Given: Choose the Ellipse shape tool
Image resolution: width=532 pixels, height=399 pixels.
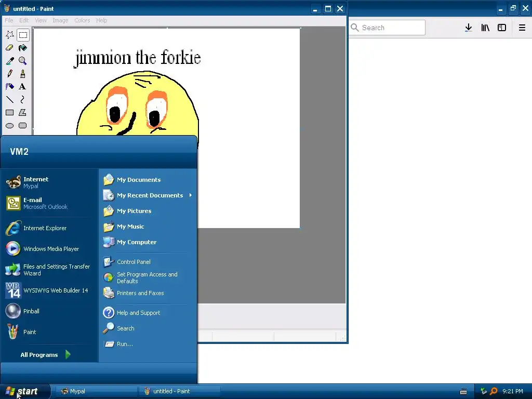Looking at the screenshot, I should click(9, 126).
